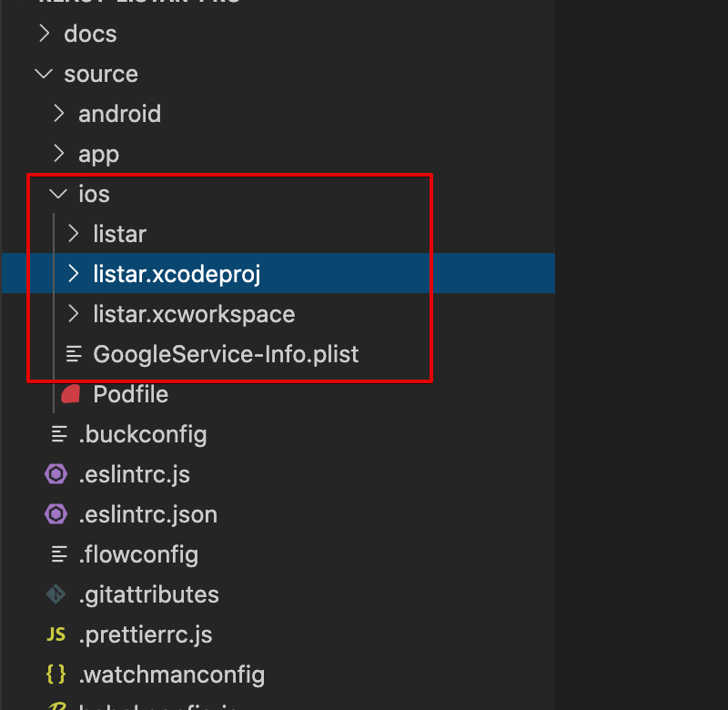This screenshot has height=710, width=728.
Task: Collapse the source folder chevron
Action: (x=44, y=74)
